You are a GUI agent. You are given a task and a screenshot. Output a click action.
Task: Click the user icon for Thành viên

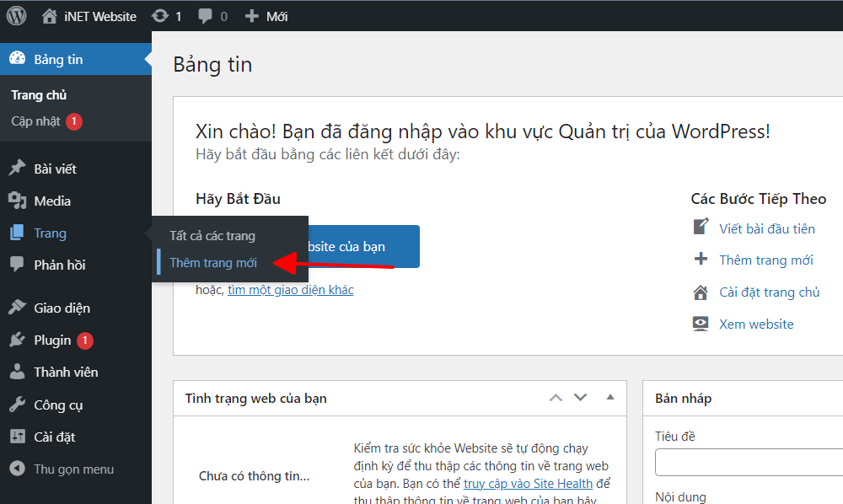click(17, 372)
